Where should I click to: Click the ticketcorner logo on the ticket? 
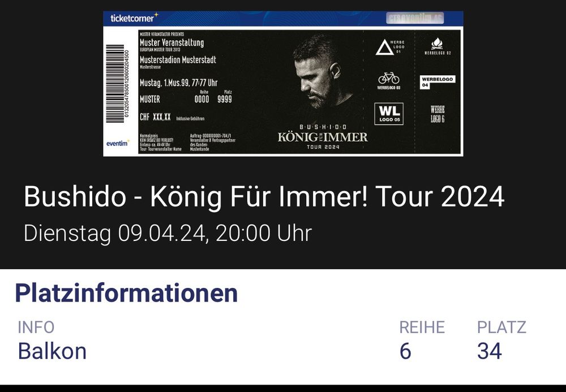134,18
